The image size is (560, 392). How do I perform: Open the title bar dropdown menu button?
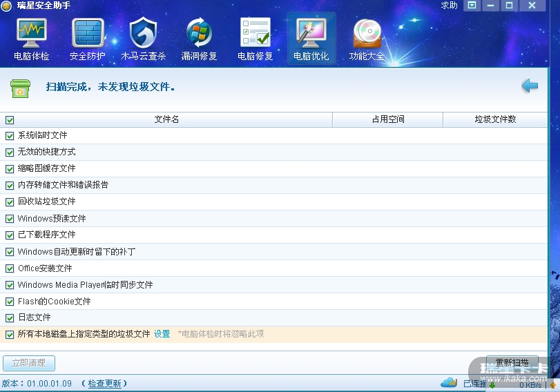(x=472, y=6)
